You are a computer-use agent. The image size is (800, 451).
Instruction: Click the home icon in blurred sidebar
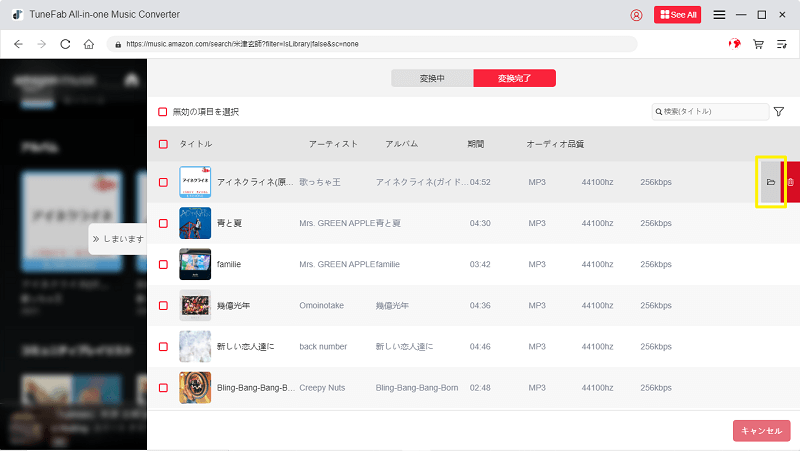[132, 80]
